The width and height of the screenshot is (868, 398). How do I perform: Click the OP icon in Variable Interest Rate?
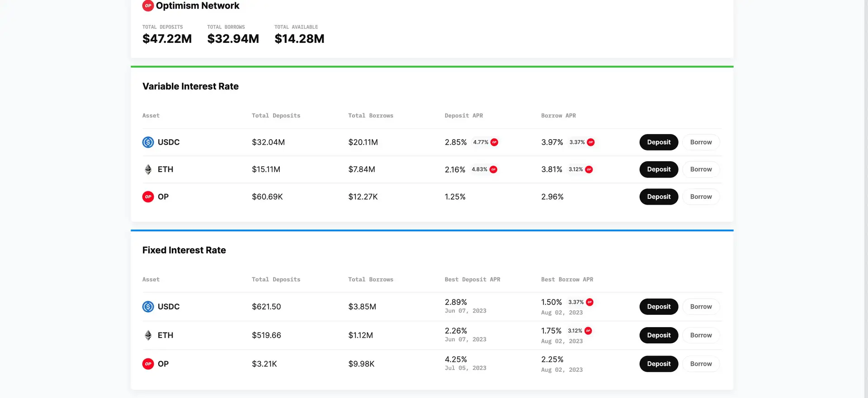click(x=148, y=197)
